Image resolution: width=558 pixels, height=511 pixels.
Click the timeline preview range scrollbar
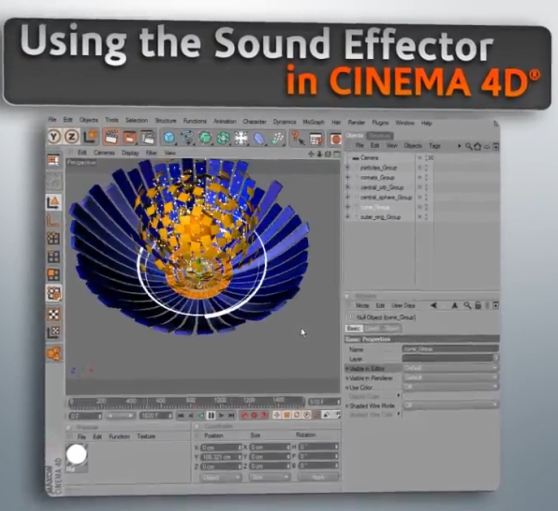tap(120, 416)
